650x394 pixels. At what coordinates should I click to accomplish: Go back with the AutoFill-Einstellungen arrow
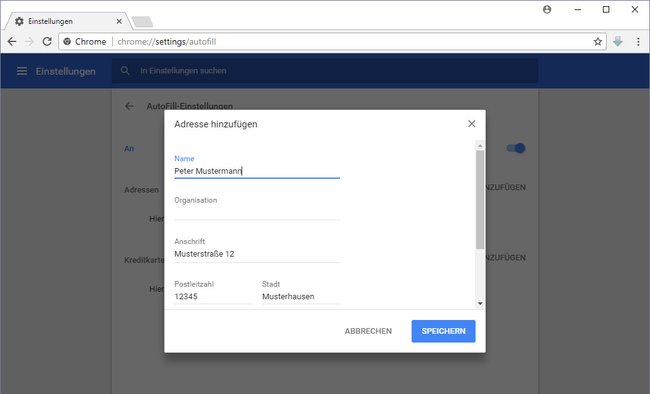(129, 106)
